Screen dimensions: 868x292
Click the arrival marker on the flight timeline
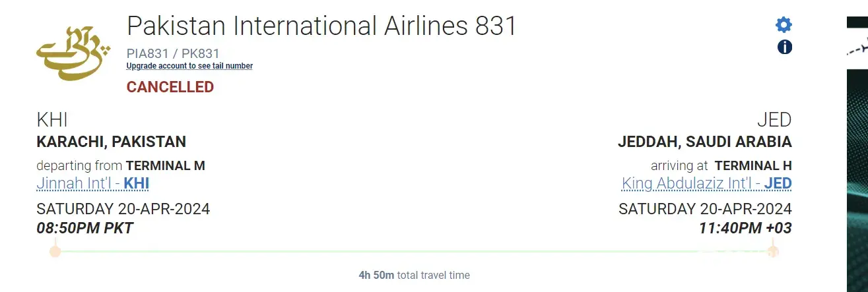[773, 250]
